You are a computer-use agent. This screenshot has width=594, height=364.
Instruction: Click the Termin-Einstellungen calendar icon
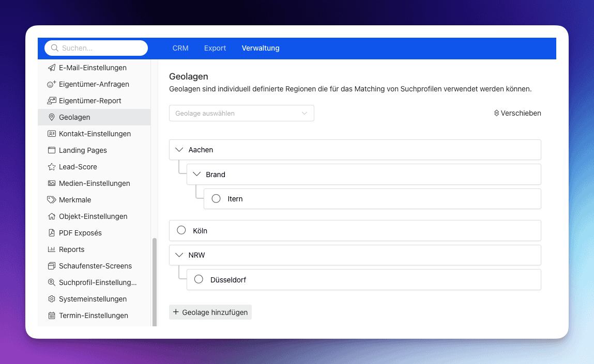tap(51, 315)
